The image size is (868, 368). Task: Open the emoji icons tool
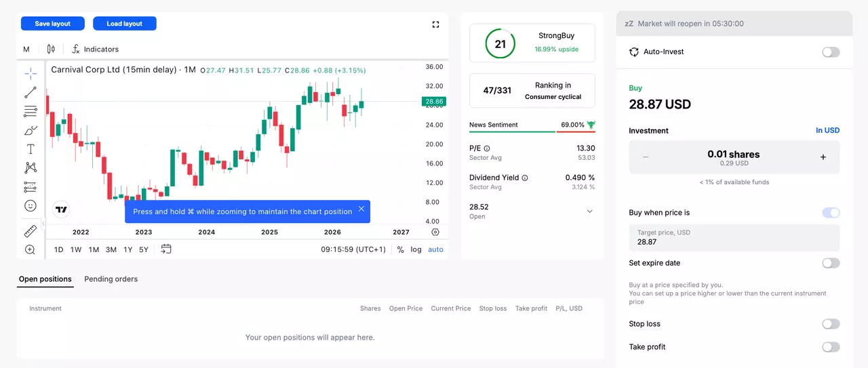point(31,205)
